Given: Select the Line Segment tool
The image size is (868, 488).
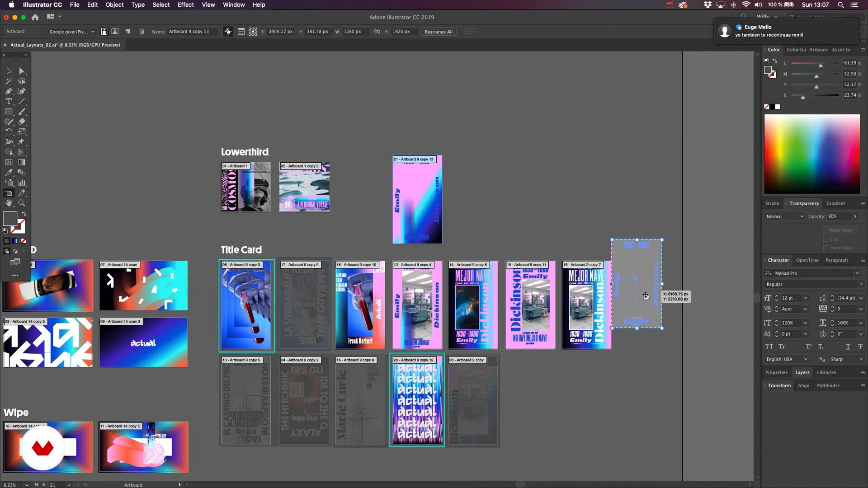Looking at the screenshot, I should pos(22,102).
